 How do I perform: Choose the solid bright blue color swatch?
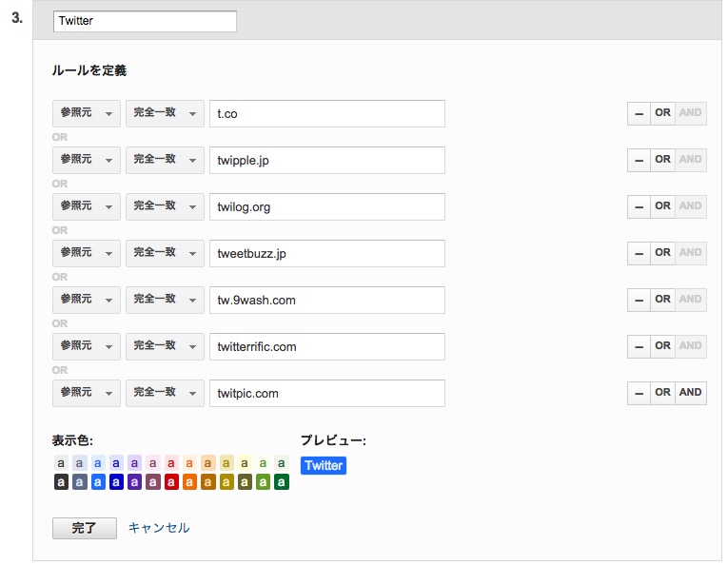tap(97, 482)
